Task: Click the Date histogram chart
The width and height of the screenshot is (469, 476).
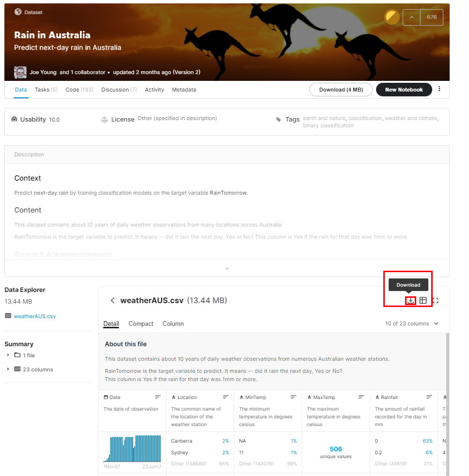Action: click(132, 448)
